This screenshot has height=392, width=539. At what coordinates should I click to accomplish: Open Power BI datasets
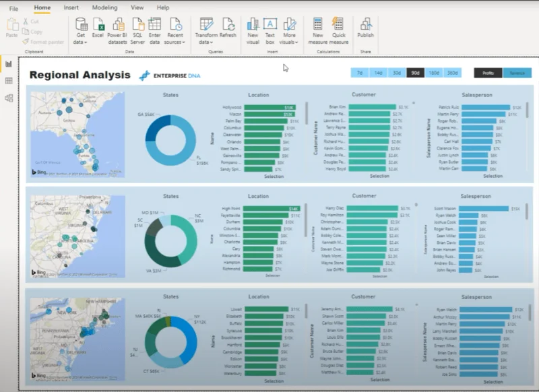coord(117,31)
